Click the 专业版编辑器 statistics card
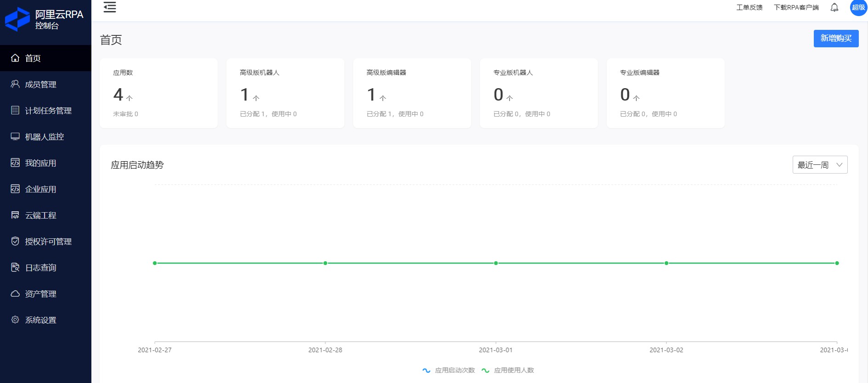 (x=665, y=93)
